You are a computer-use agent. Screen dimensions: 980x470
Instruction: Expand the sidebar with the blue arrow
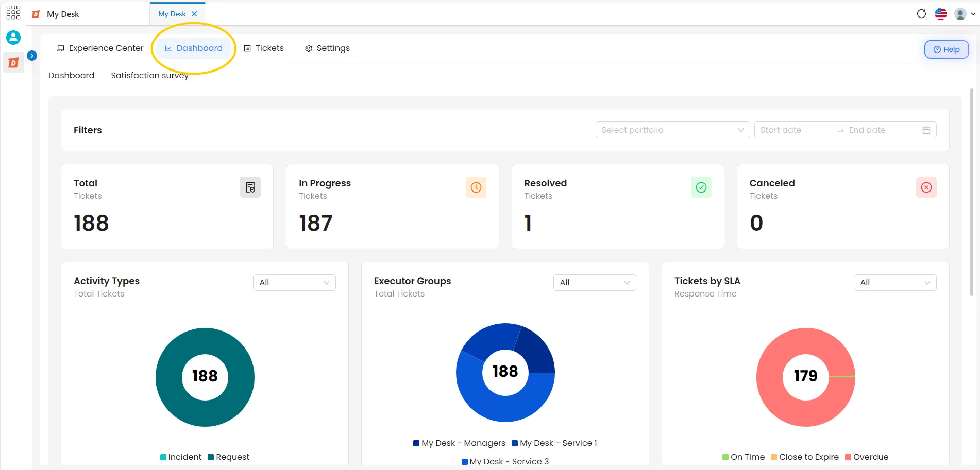32,55
